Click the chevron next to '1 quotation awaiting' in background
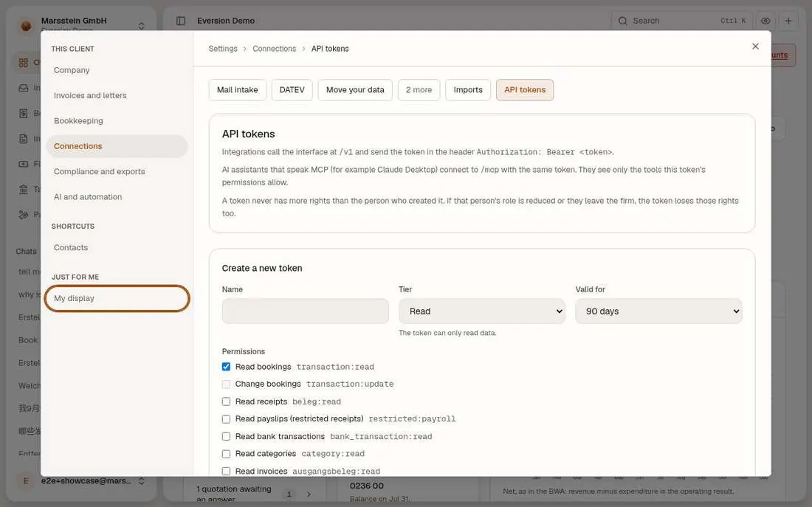Screen dimensions: 812x507 (x=309, y=494)
